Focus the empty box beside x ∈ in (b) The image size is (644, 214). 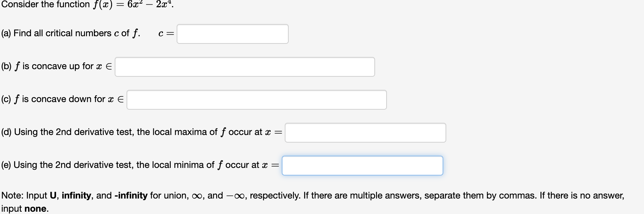pos(244,67)
